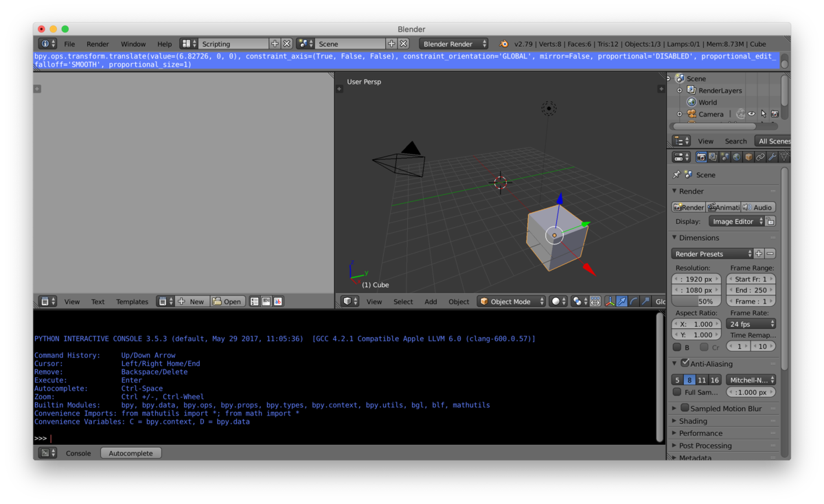Image resolution: width=824 pixels, height=504 pixels.
Task: Select the Object properties tab cube icon
Action: [748, 157]
